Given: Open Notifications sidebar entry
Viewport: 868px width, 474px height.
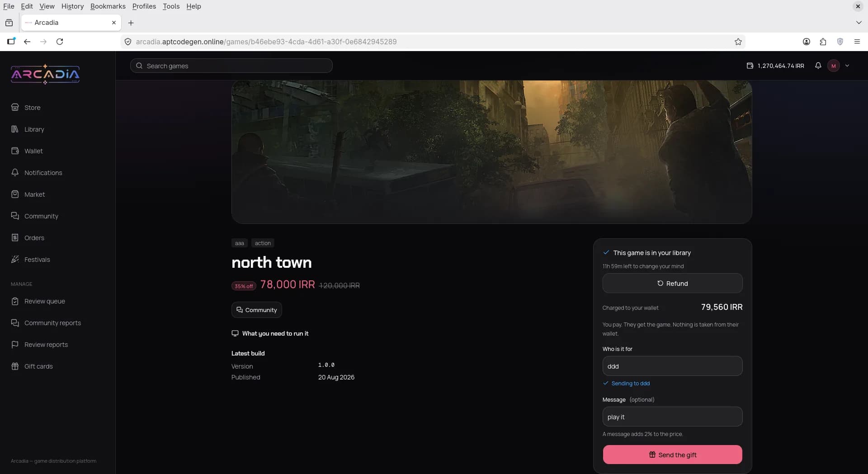Looking at the screenshot, I should point(43,173).
